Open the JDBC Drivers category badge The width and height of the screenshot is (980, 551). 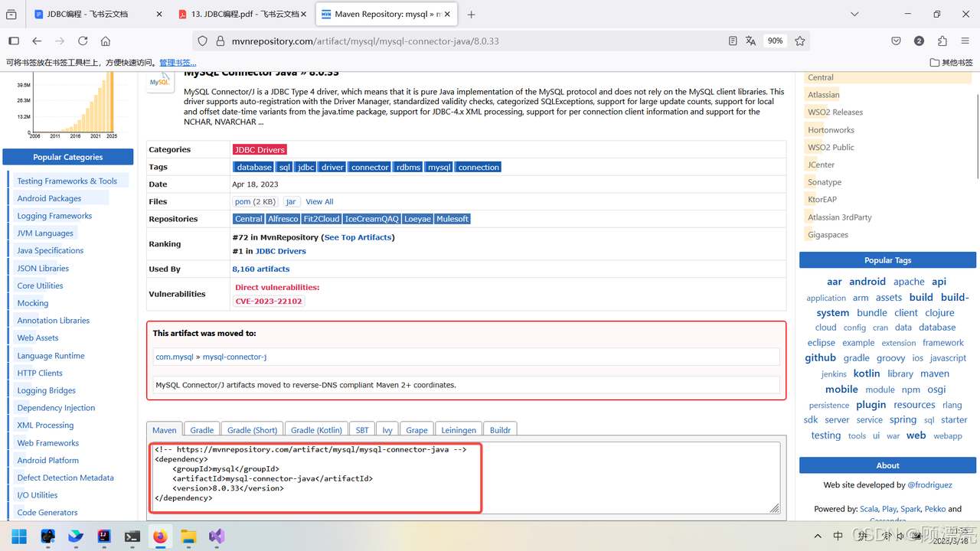point(260,150)
